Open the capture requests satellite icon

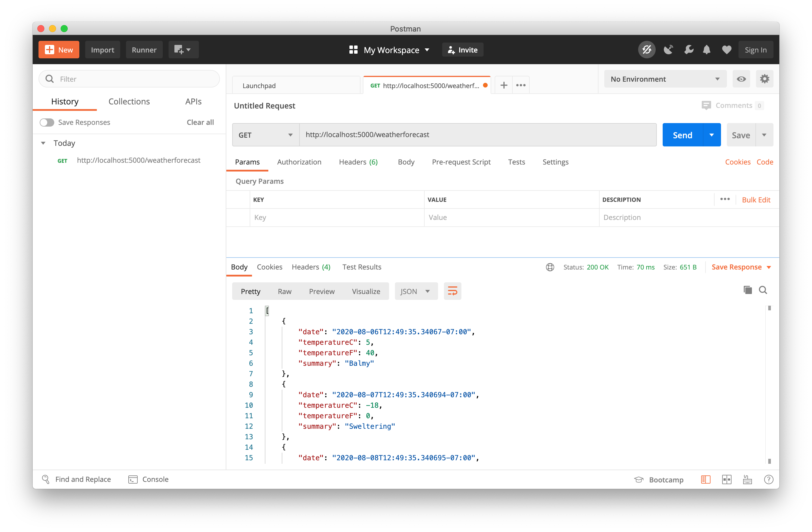[x=668, y=50]
